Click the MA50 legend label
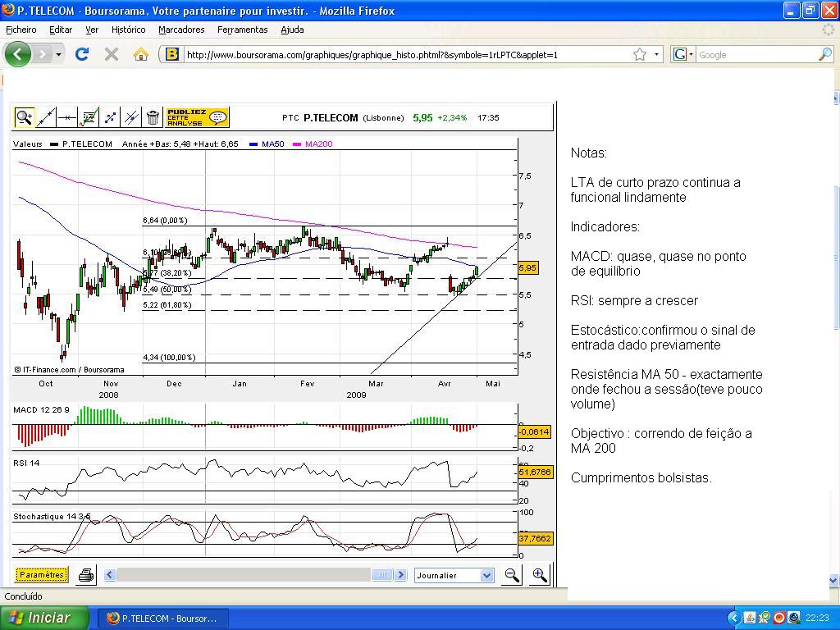 point(272,144)
